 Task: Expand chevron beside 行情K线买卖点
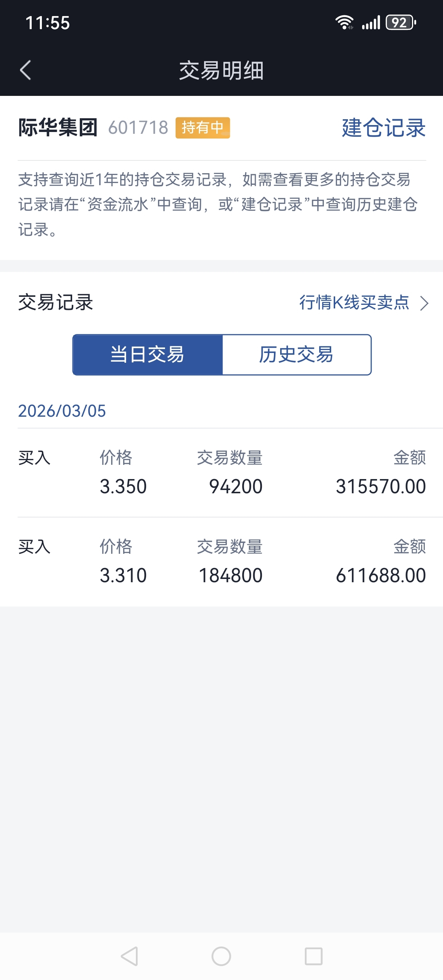pyautogui.click(x=424, y=303)
